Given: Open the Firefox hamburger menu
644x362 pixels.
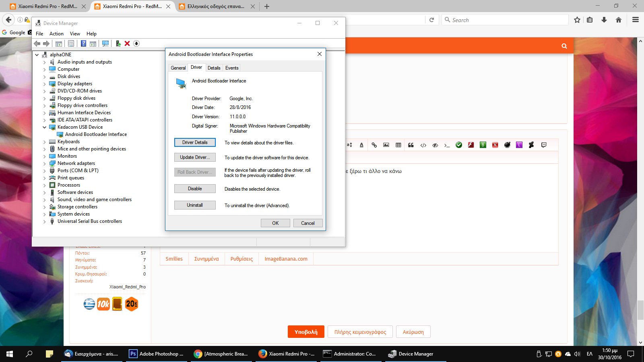Looking at the screenshot, I should click(636, 20).
